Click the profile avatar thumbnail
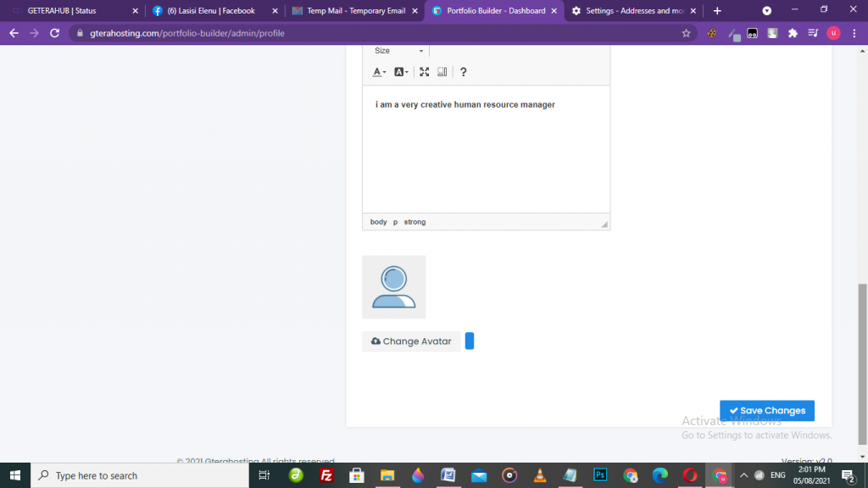Viewport: 868px width, 488px height. click(393, 287)
